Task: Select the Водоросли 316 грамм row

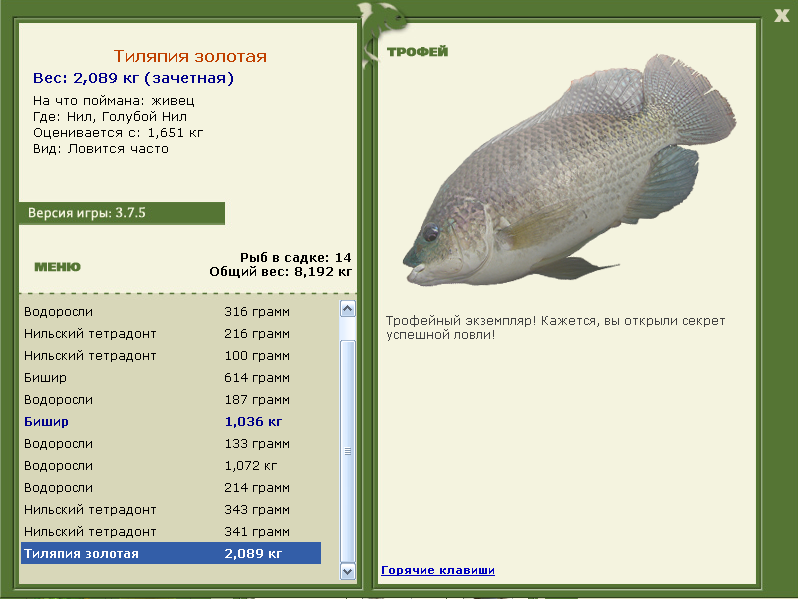Action: 171,311
